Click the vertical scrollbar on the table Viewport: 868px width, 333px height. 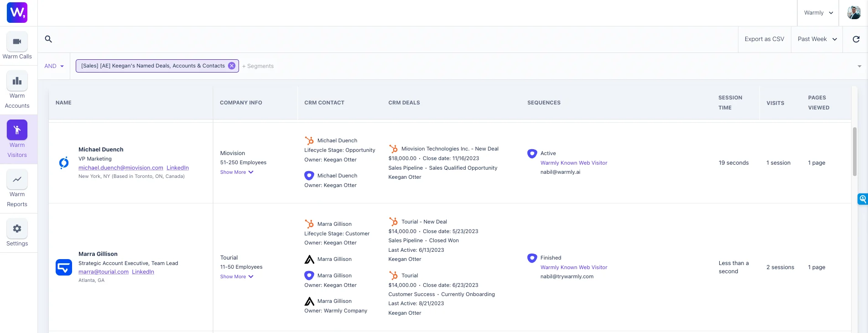click(x=855, y=151)
